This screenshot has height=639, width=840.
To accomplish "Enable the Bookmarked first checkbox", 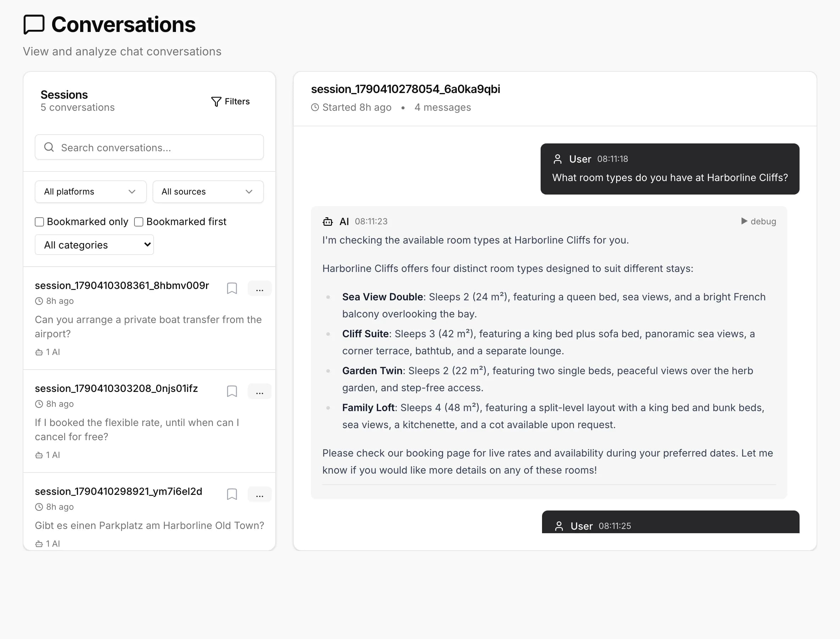I will (x=139, y=222).
